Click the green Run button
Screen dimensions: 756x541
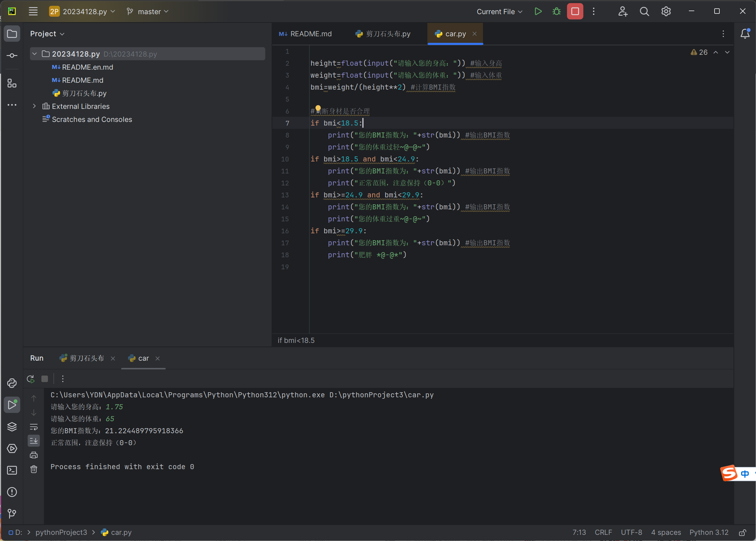[x=538, y=12]
